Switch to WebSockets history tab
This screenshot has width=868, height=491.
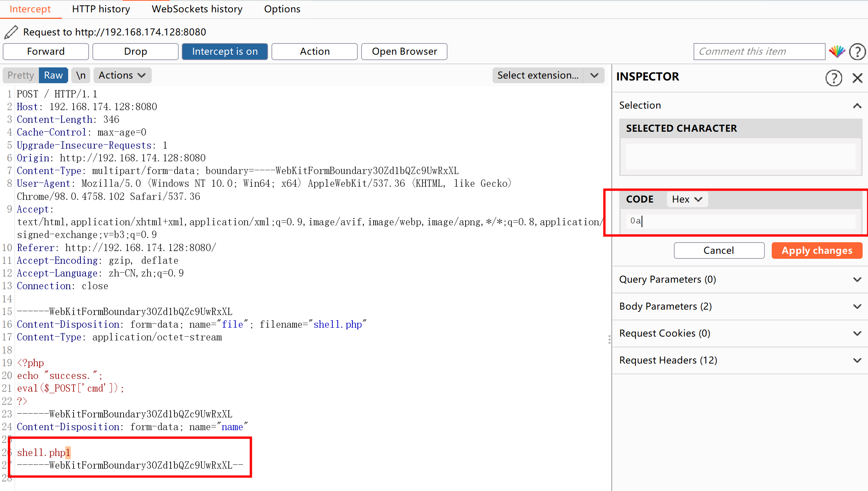(x=197, y=9)
